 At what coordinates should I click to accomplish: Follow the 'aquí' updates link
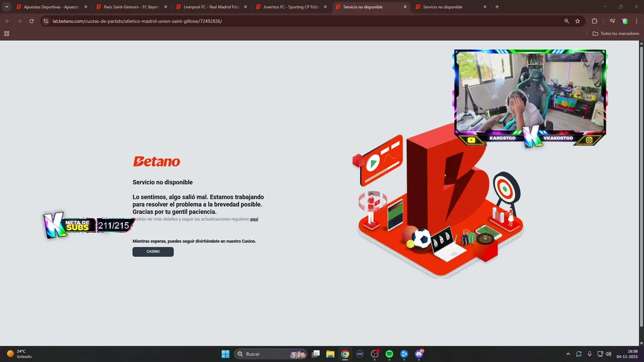point(254,219)
